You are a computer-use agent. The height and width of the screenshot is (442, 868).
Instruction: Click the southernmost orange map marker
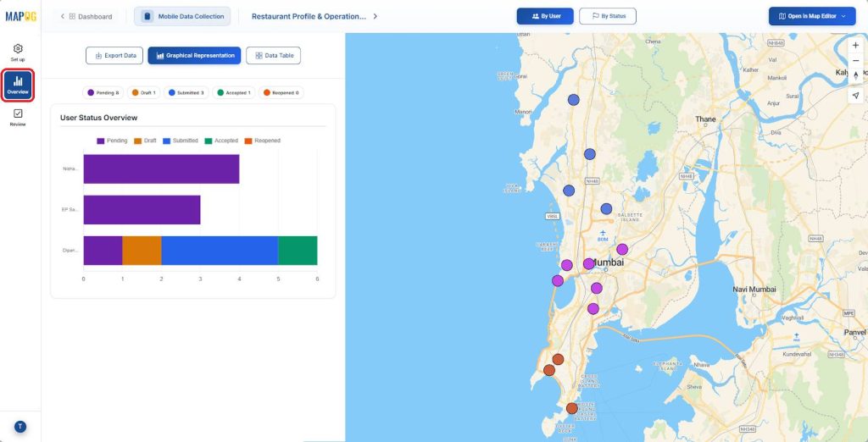point(572,408)
